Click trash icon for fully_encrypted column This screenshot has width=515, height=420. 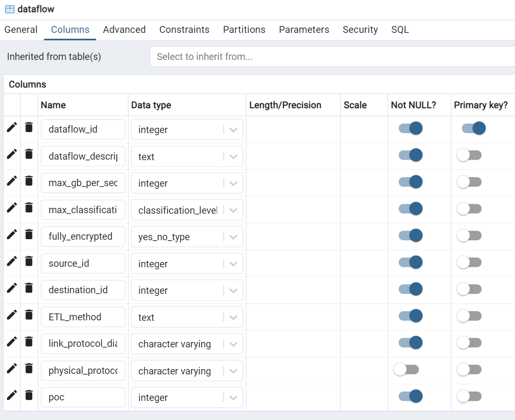29,234
